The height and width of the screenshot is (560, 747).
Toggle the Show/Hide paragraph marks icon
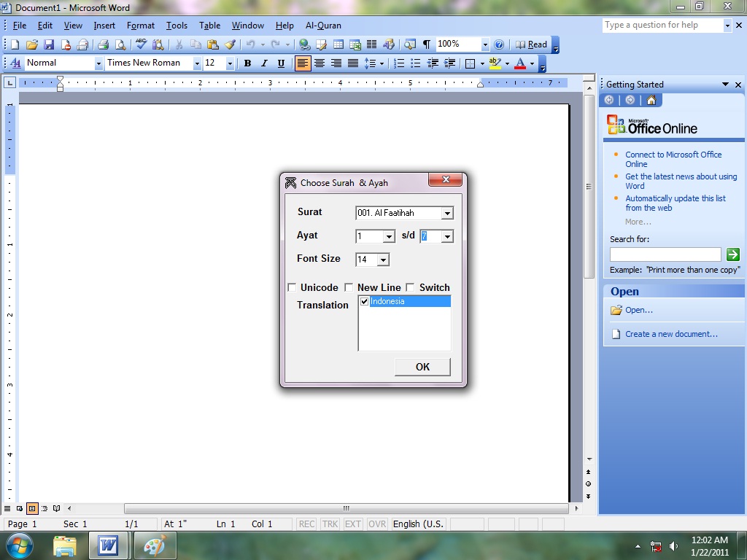click(426, 44)
